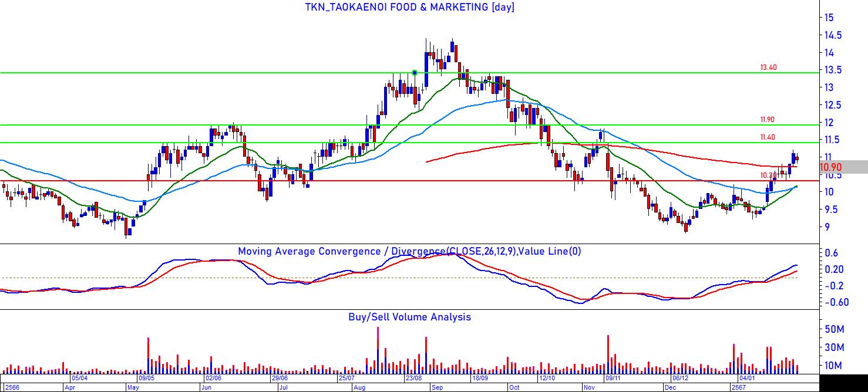
Task: Click the month label Sep
Action: (438, 387)
